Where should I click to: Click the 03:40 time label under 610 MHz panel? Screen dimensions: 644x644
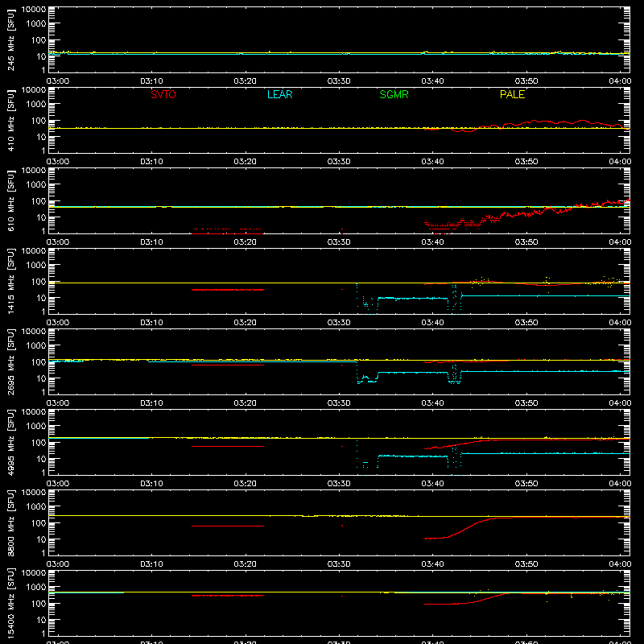coord(432,242)
